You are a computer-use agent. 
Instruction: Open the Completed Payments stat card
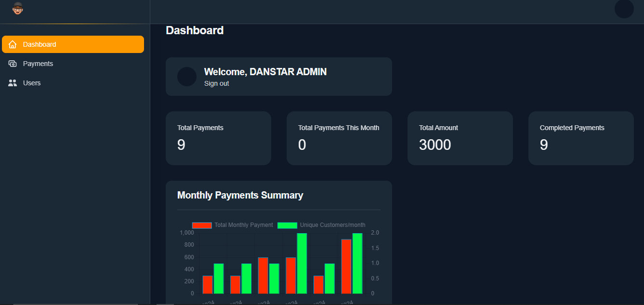pyautogui.click(x=581, y=138)
